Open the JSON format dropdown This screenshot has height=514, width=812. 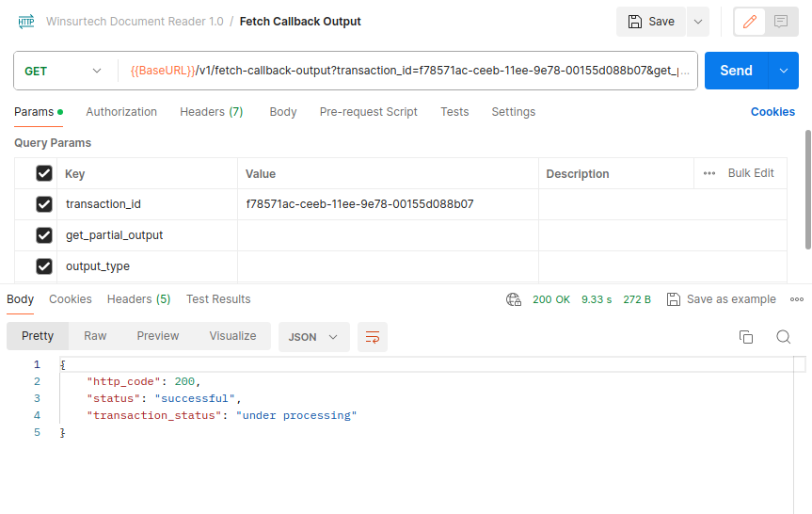pyautogui.click(x=314, y=337)
